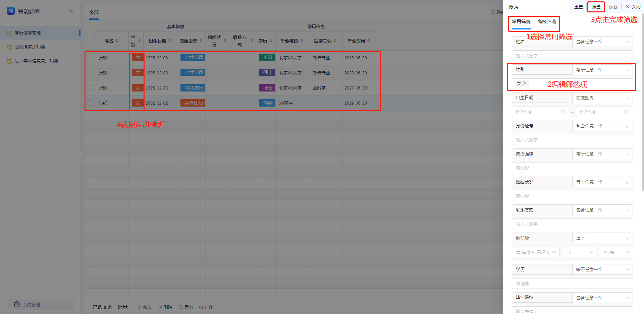The height and width of the screenshot is (314, 644).
Task: Close the search panel via 关闭
Action: pyautogui.click(x=633, y=7)
